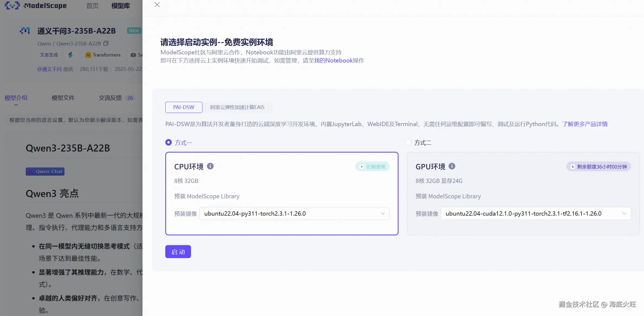Click the Safetensors stack icon
This screenshot has width=644, height=316.
pyautogui.click(x=133, y=55)
